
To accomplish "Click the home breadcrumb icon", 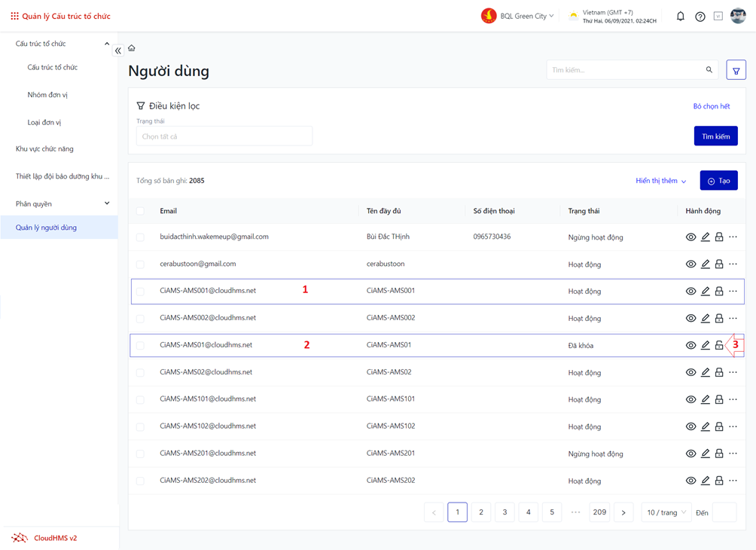I will pos(132,48).
